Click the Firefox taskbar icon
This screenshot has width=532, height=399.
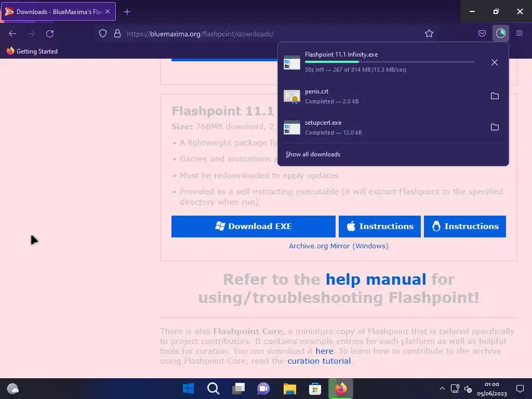pos(341,389)
